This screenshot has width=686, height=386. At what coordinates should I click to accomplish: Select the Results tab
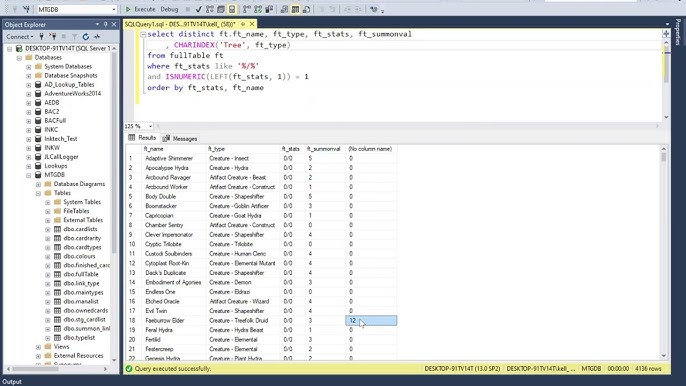[142, 138]
